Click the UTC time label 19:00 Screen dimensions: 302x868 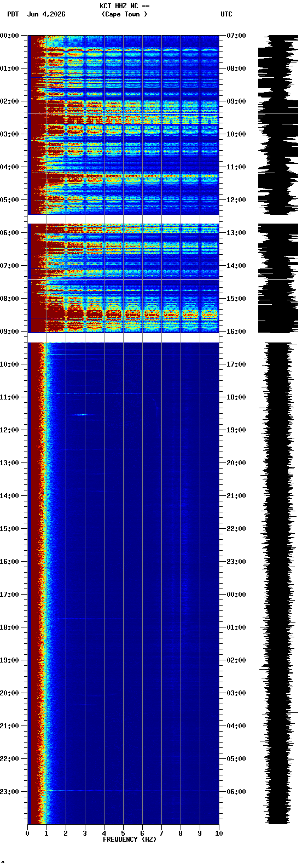click(x=236, y=430)
